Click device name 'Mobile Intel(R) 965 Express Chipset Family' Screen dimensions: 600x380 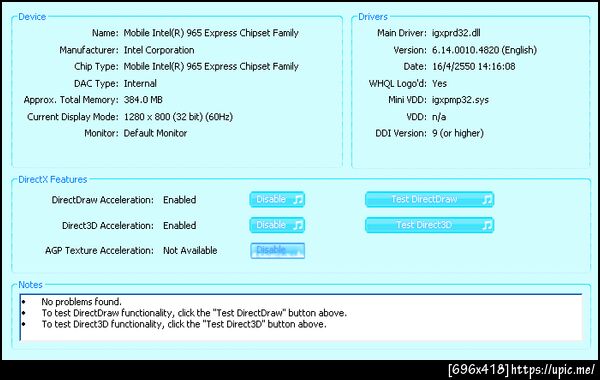pos(211,33)
